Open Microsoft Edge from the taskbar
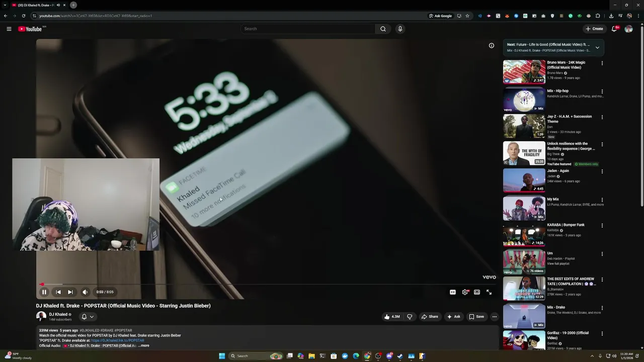This screenshot has height=362, width=644. pos(356,356)
